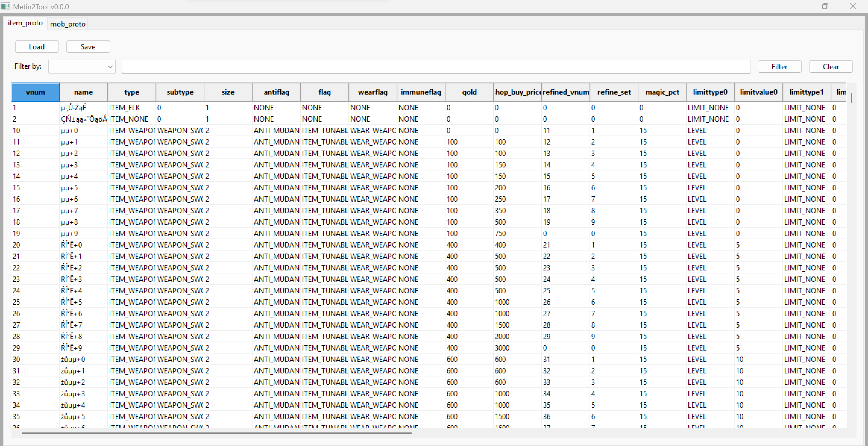Switch to the mob_proto tab
This screenshot has width=868, height=446.
[68, 24]
